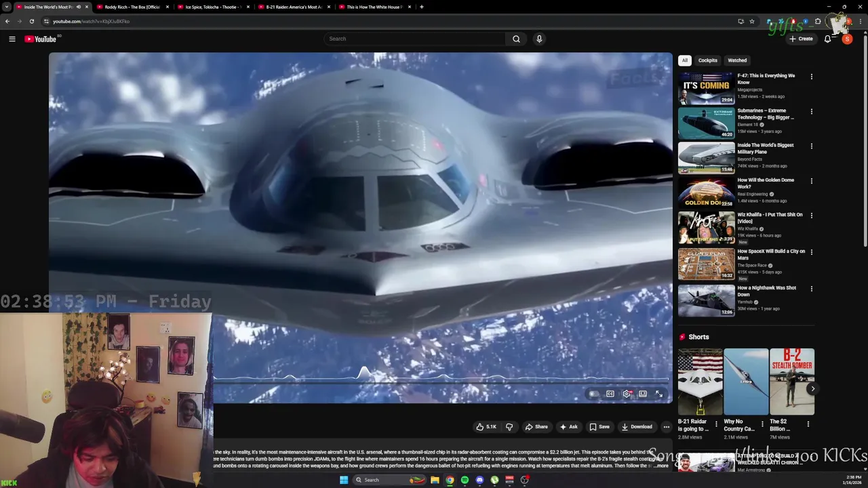Open the B-2 Stealth Bomber Short

point(792,382)
